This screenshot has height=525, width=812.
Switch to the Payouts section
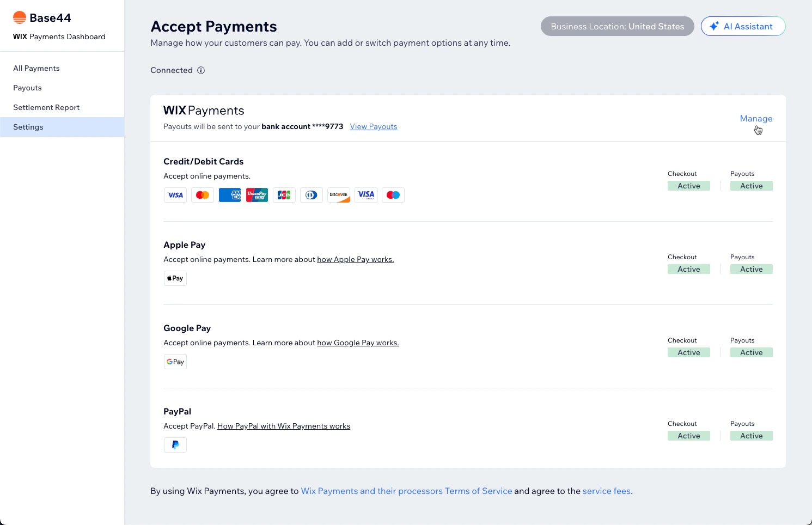tap(27, 88)
